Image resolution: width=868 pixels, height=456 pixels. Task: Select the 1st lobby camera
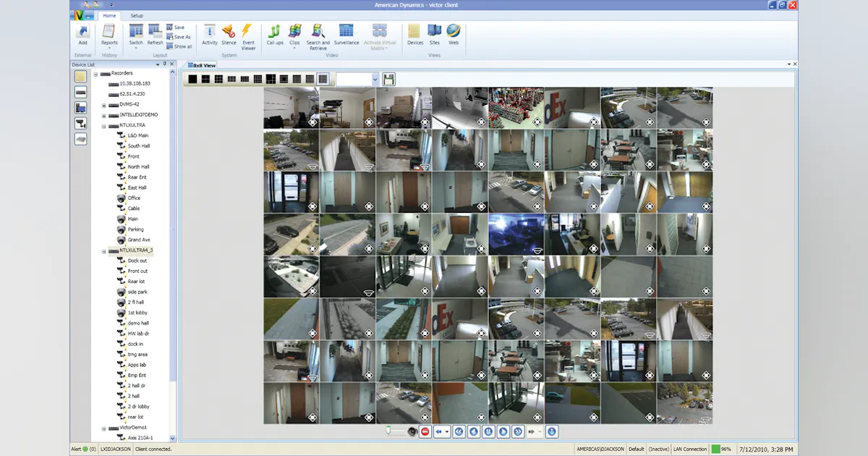coord(136,313)
